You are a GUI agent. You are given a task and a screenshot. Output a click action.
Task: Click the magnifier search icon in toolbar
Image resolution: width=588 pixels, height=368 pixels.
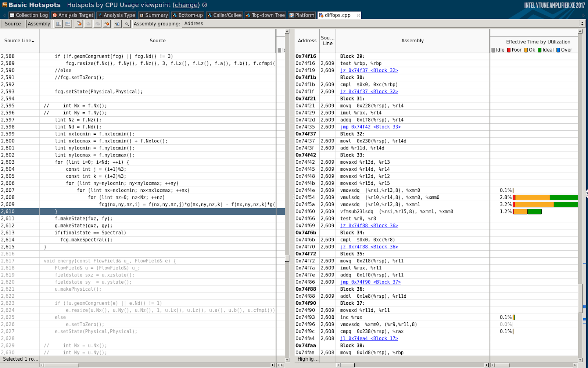tap(127, 24)
